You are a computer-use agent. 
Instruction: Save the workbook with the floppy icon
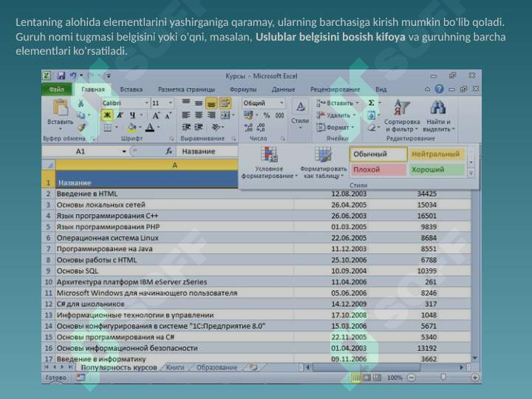click(x=61, y=75)
